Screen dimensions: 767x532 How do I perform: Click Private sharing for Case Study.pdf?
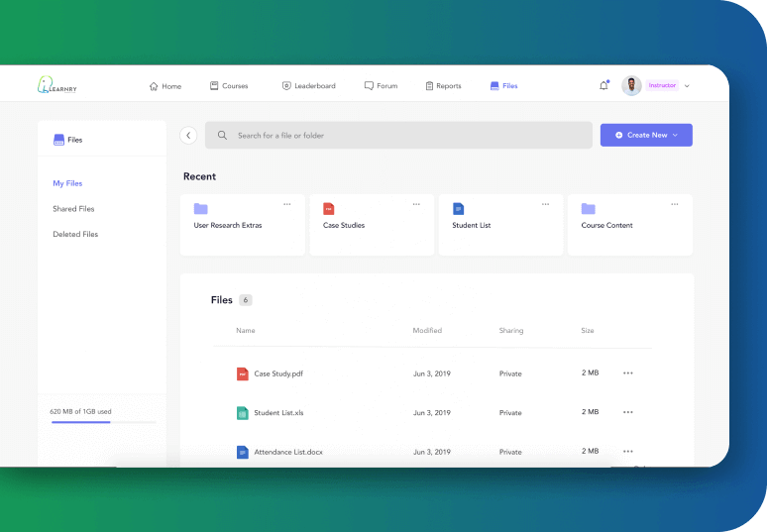[x=510, y=373]
